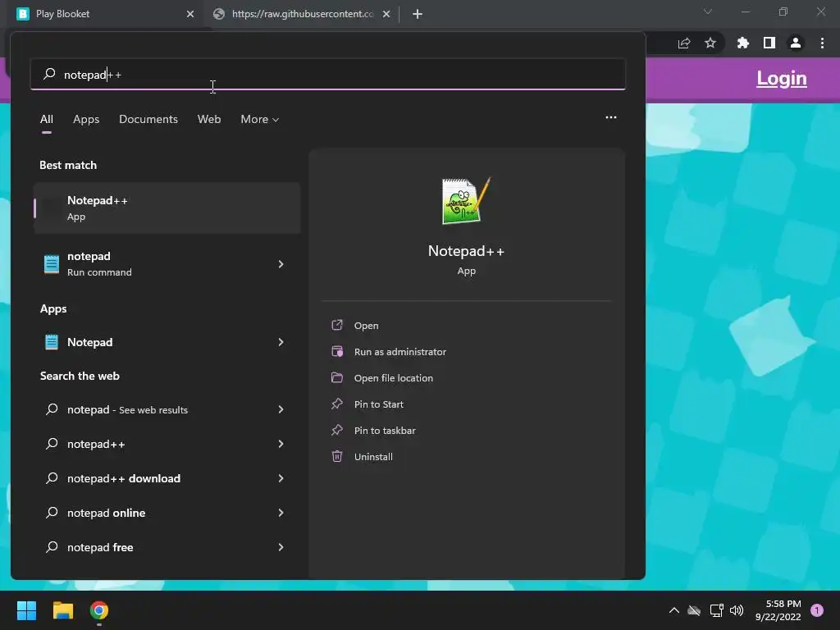Click the network icon in system tray
Viewport: 840px width, 630px height.
[x=716, y=610]
